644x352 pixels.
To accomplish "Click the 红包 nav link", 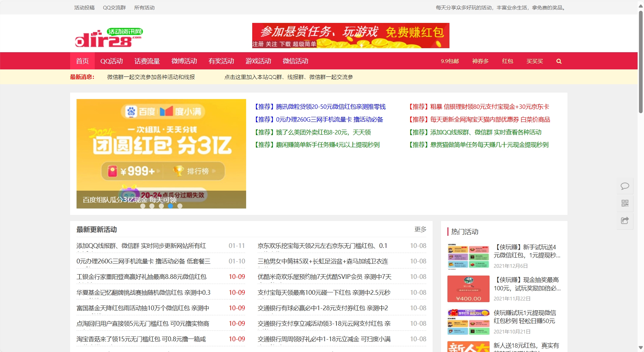I will tap(507, 61).
